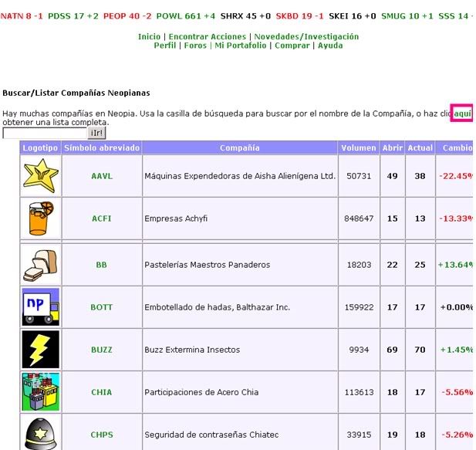Click the 'aquí' full list link
Image resolution: width=476 pixels, height=450 pixels.
click(x=462, y=113)
